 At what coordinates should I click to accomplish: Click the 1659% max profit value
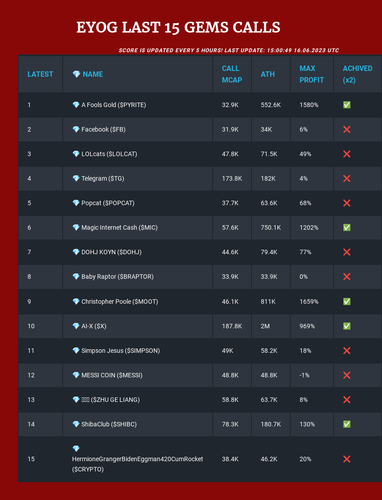tap(309, 302)
